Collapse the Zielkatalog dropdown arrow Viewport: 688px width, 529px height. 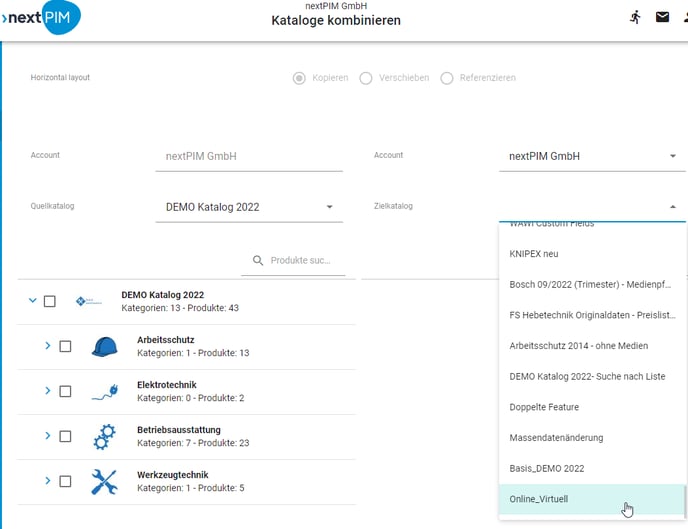coord(673,207)
